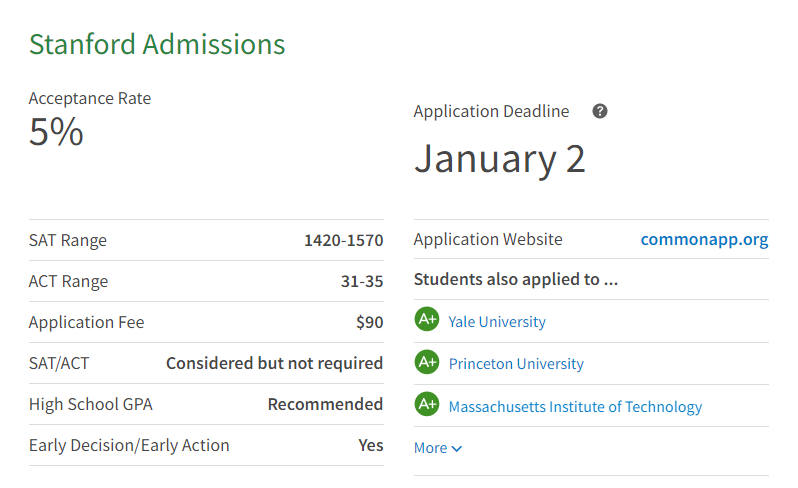Click the A+ grade badge beside Princeton University
Screen dimensions: 798x488
coord(427,362)
